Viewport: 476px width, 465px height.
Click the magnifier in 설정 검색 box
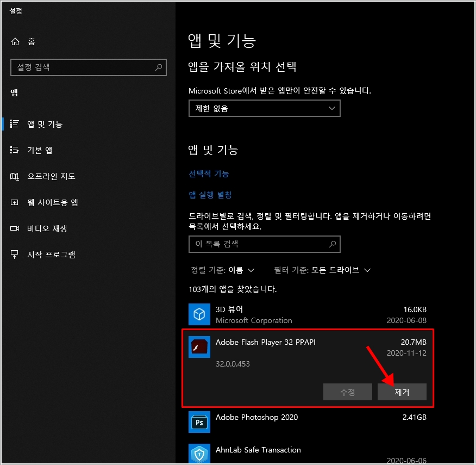[159, 67]
